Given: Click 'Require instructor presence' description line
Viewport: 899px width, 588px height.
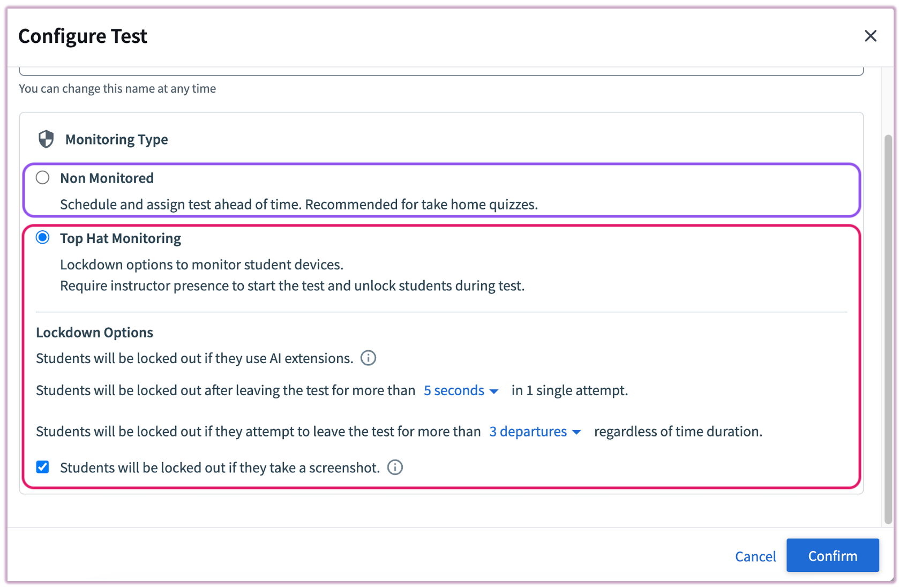Looking at the screenshot, I should [x=292, y=286].
